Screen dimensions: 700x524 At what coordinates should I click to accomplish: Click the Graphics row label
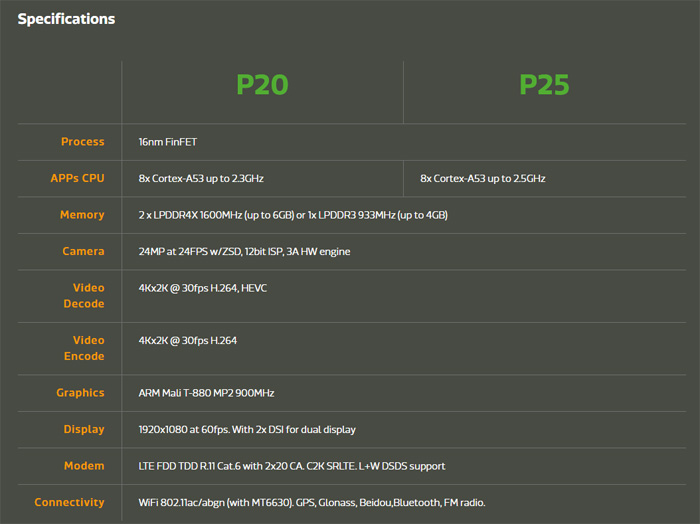(x=79, y=393)
